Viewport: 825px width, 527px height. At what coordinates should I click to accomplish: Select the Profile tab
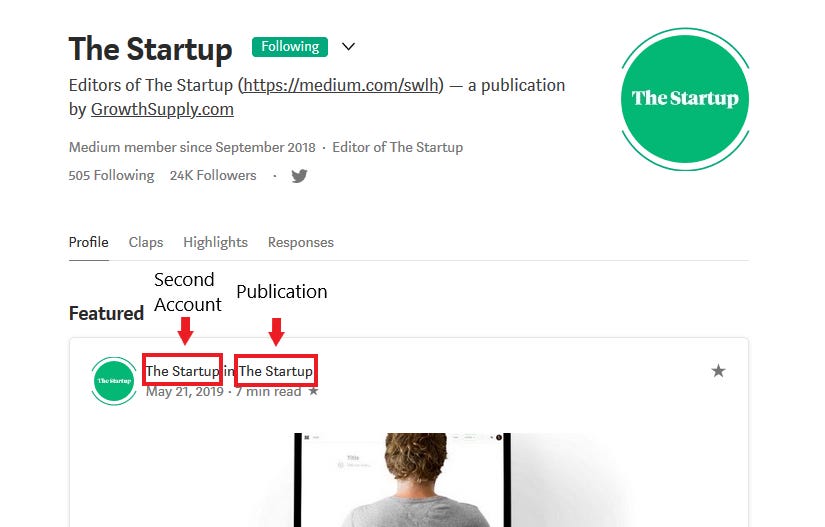88,242
